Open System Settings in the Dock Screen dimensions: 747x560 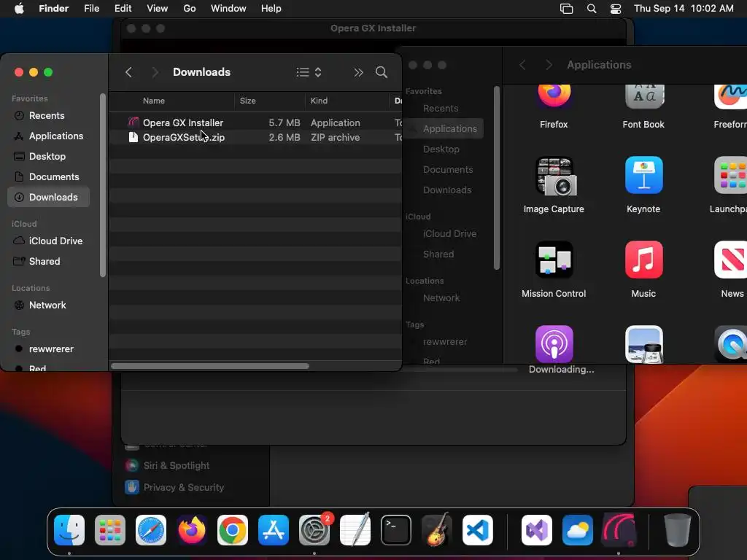click(x=314, y=530)
